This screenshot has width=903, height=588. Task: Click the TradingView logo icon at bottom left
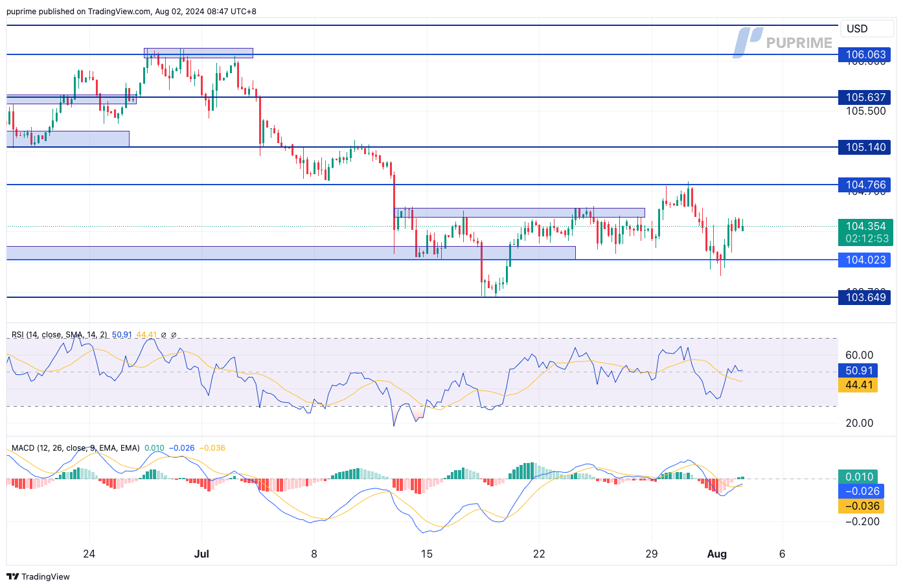pyautogui.click(x=12, y=576)
